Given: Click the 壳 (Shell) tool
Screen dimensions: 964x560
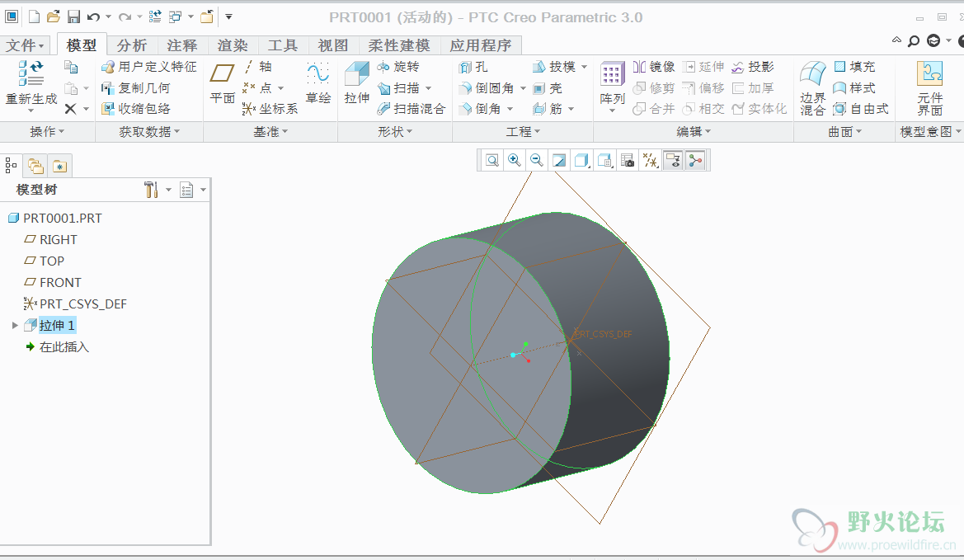Looking at the screenshot, I should (548, 88).
